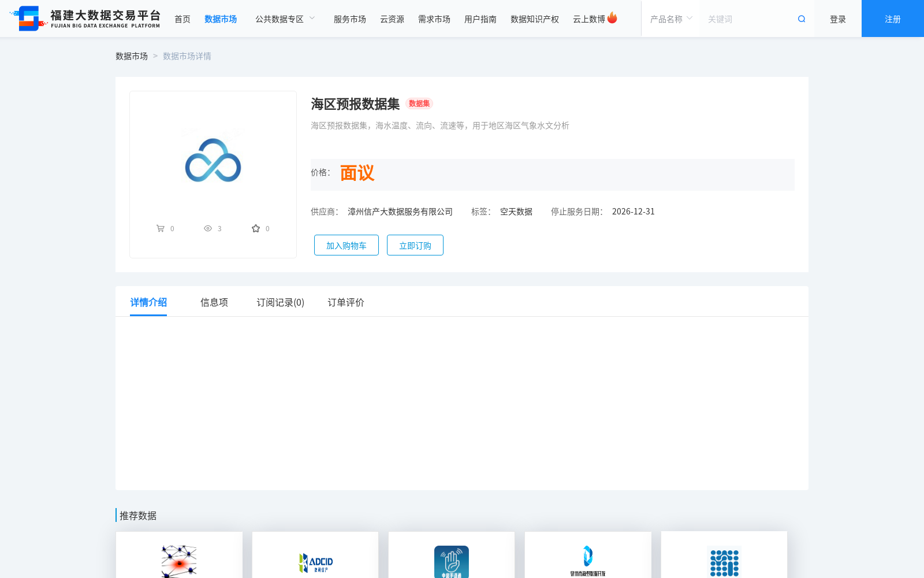Switch to the 订阅记录(0) tab
This screenshot has width=924, height=578.
(281, 302)
